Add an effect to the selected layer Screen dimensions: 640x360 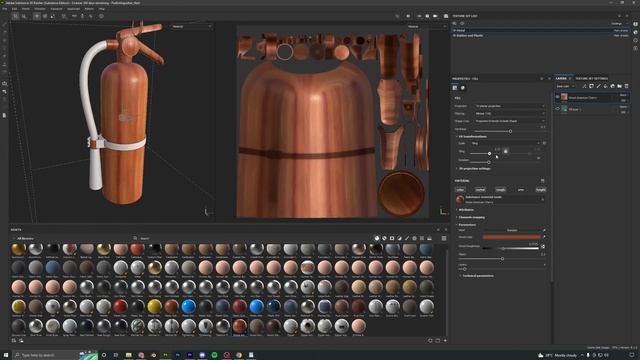[x=584, y=86]
